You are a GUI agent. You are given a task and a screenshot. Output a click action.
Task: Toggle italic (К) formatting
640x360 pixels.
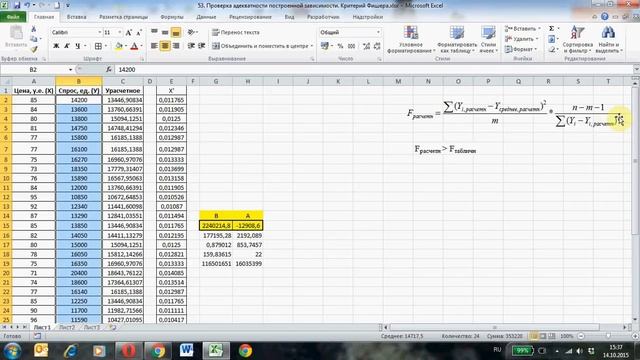(67, 46)
